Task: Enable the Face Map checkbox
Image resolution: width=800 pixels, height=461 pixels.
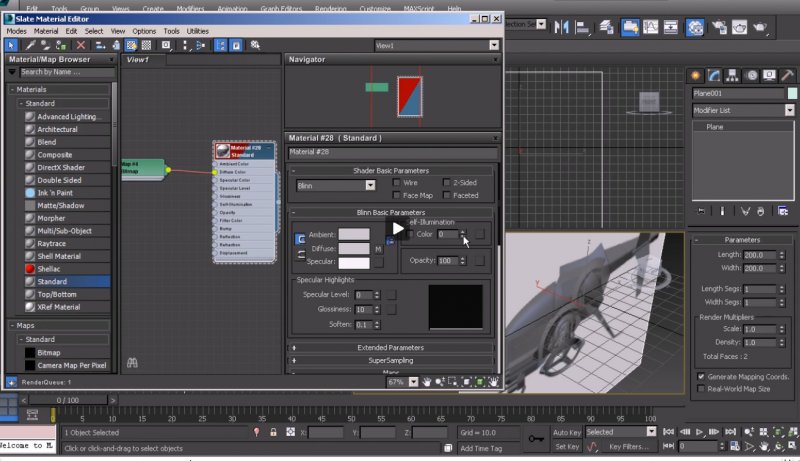Action: [396, 195]
